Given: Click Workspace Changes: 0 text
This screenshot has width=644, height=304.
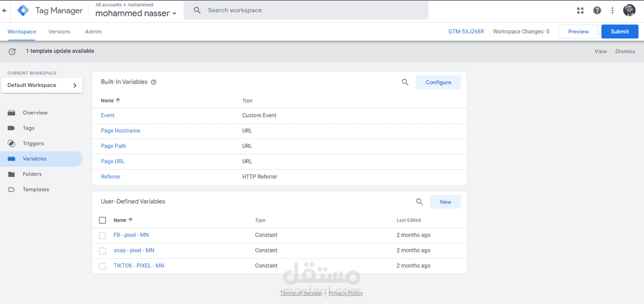Looking at the screenshot, I should point(521,31).
